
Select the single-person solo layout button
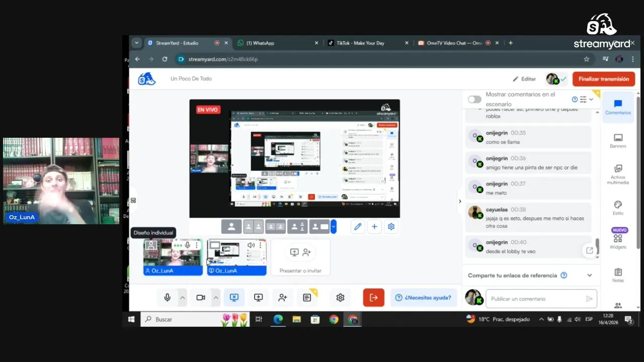(231, 227)
